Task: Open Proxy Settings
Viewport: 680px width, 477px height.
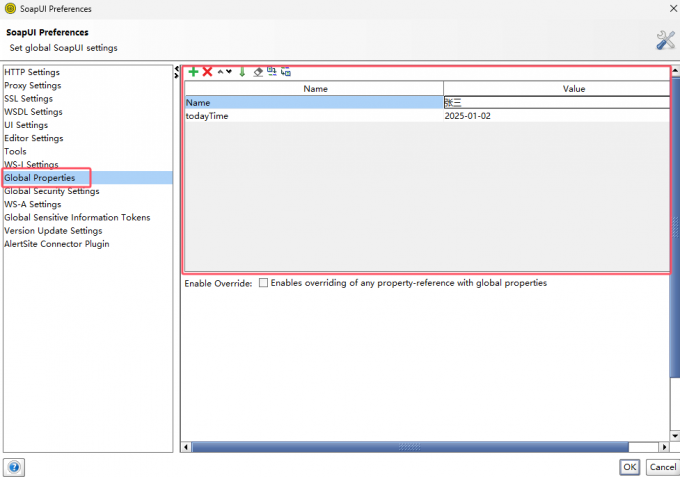Action: tap(33, 85)
